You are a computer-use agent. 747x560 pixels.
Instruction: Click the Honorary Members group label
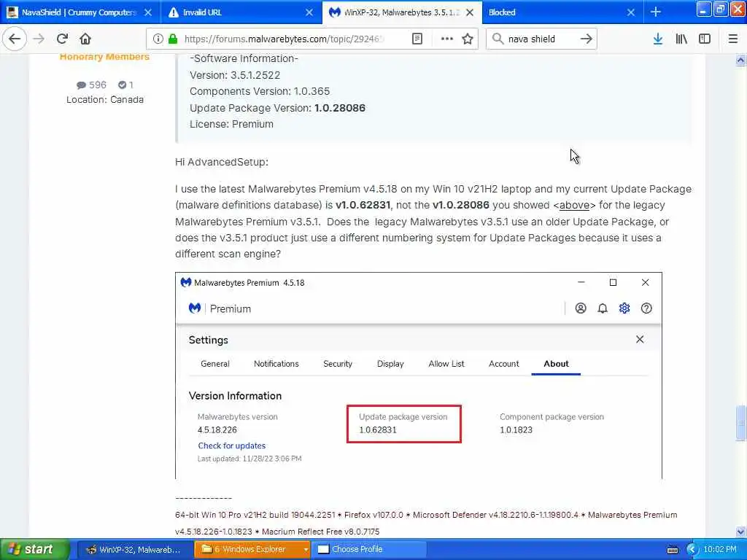104,57
